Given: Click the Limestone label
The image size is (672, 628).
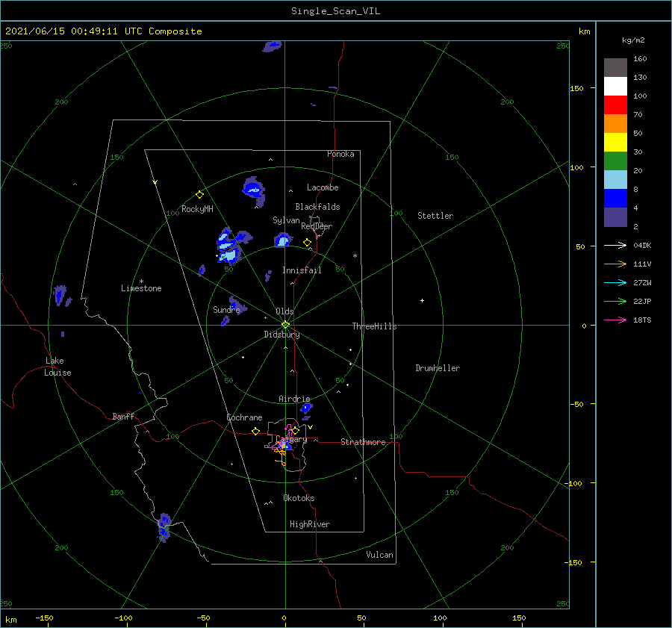Looking at the screenshot, I should tap(141, 288).
